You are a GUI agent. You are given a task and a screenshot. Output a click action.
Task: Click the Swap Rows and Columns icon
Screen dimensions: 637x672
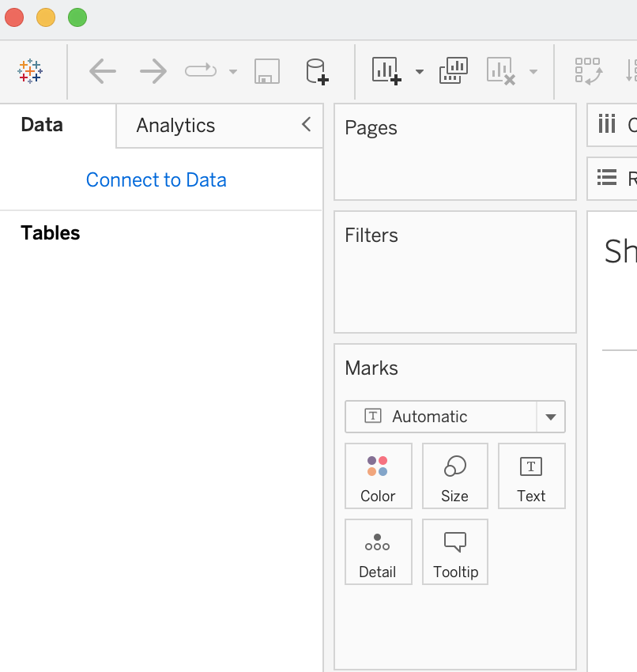[589, 71]
